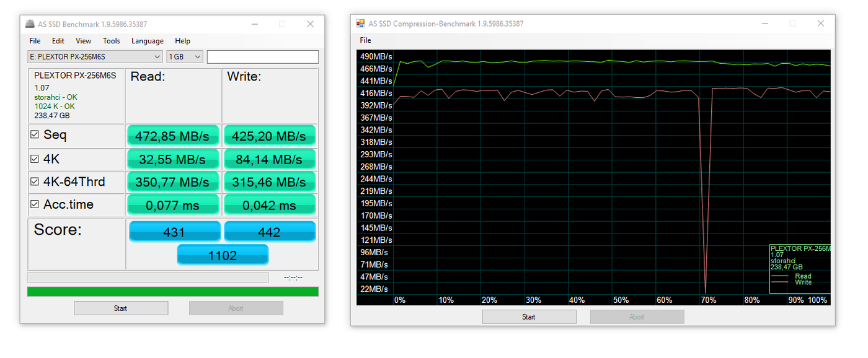Open the File menu in AS SSD Benchmark
This screenshot has height=358, width=868.
pos(35,41)
